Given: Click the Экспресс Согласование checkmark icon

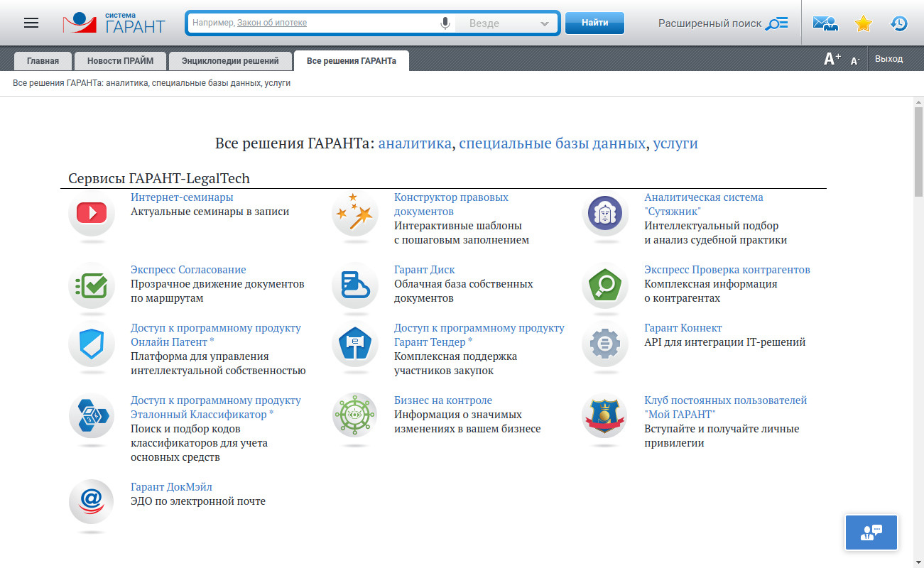Looking at the screenshot, I should [92, 285].
